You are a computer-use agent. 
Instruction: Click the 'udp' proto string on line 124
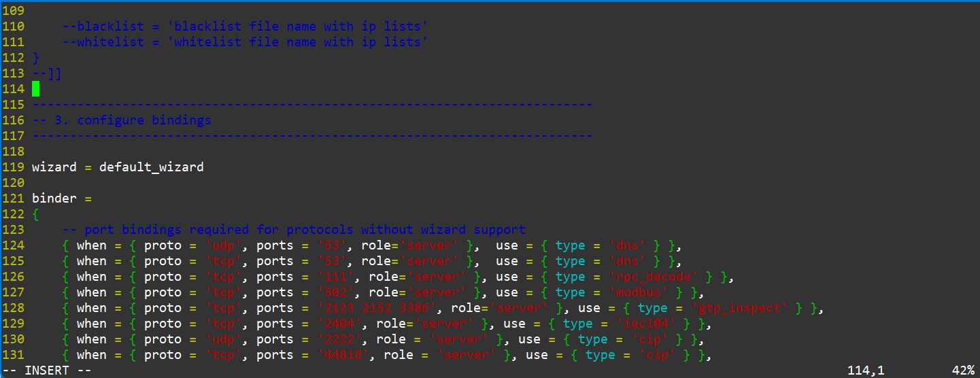(223, 245)
